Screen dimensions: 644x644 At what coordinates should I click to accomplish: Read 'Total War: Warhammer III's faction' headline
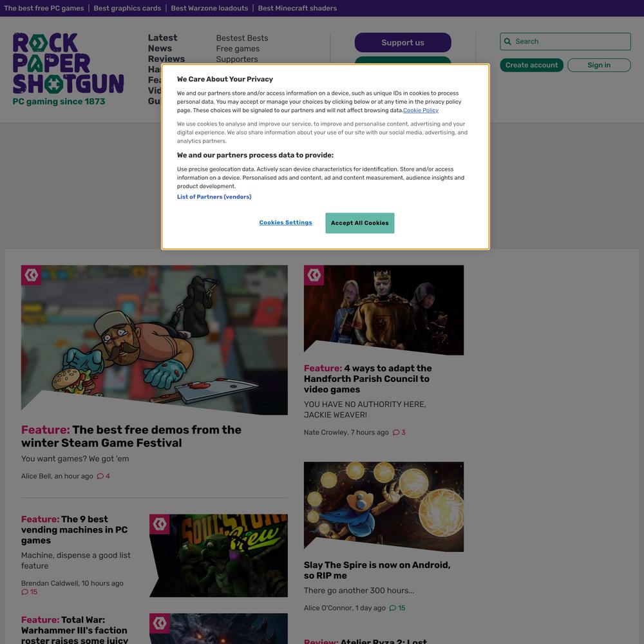[x=74, y=630]
